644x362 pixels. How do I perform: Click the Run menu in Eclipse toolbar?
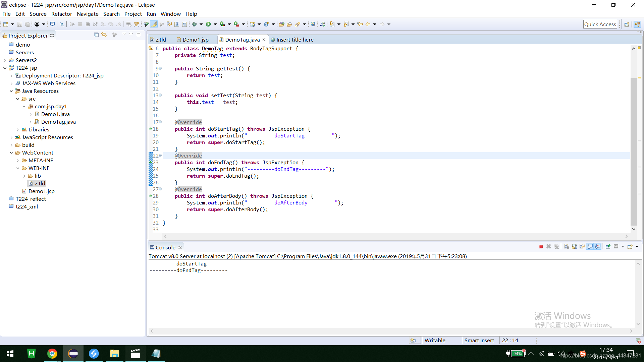(152, 14)
